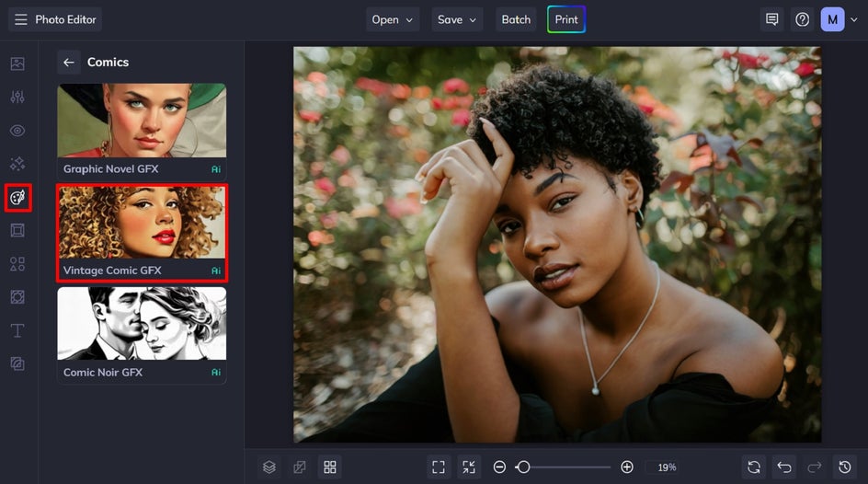Open the Touch Up eye icon

(17, 131)
